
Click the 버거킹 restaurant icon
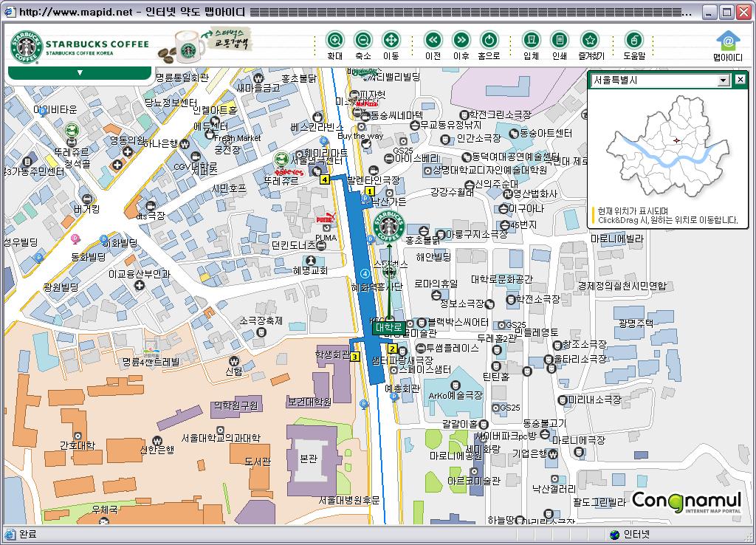coord(87,199)
